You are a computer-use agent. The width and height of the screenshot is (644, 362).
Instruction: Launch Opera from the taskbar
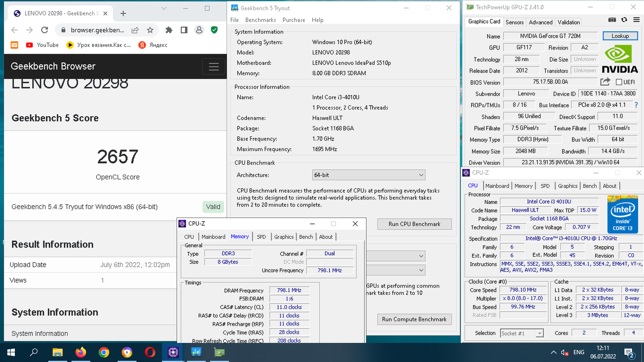pos(150,352)
